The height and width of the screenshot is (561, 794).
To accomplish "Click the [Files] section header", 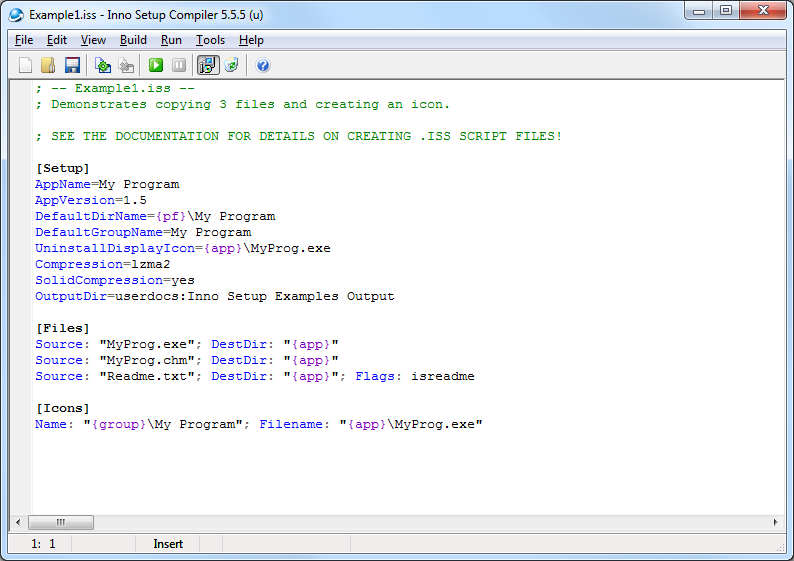I will [x=62, y=328].
